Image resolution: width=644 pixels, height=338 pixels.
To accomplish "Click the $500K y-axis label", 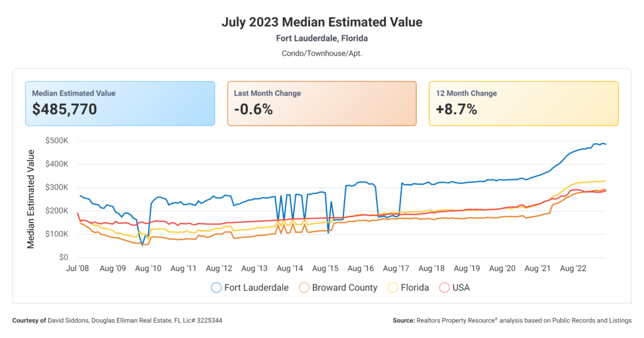I will (57, 140).
